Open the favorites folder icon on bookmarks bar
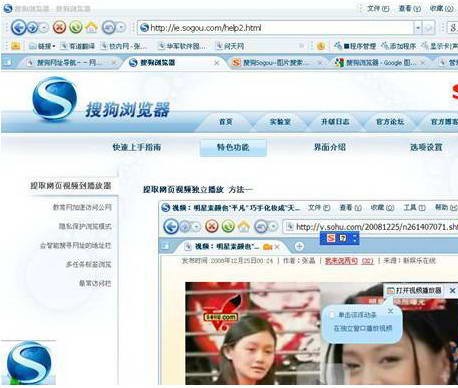 (x=16, y=46)
